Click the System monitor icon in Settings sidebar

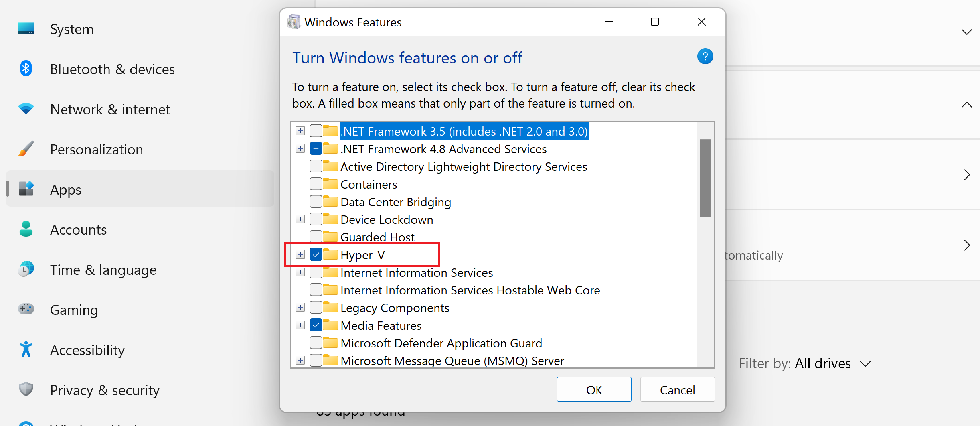click(26, 28)
